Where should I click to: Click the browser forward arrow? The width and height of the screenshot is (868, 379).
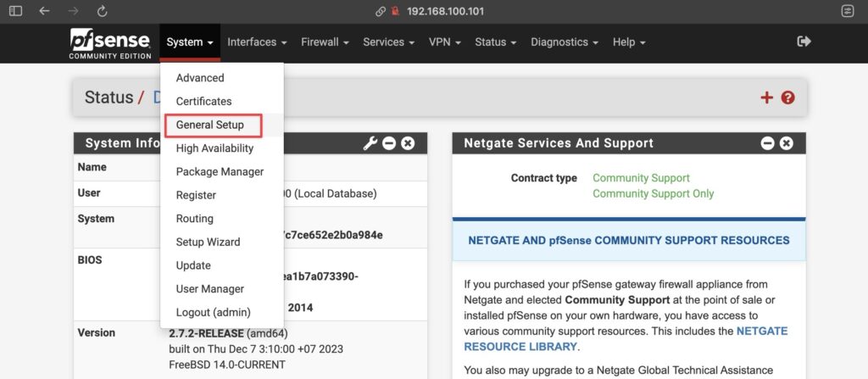point(73,11)
